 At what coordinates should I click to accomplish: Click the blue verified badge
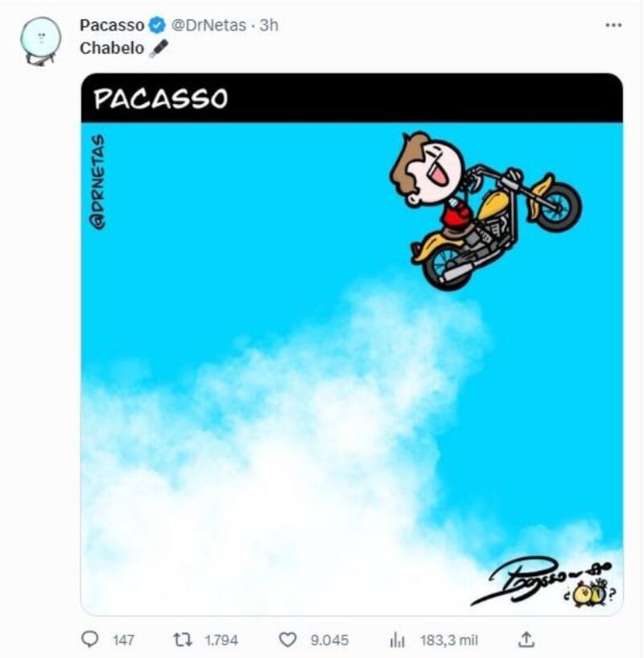[x=159, y=26]
